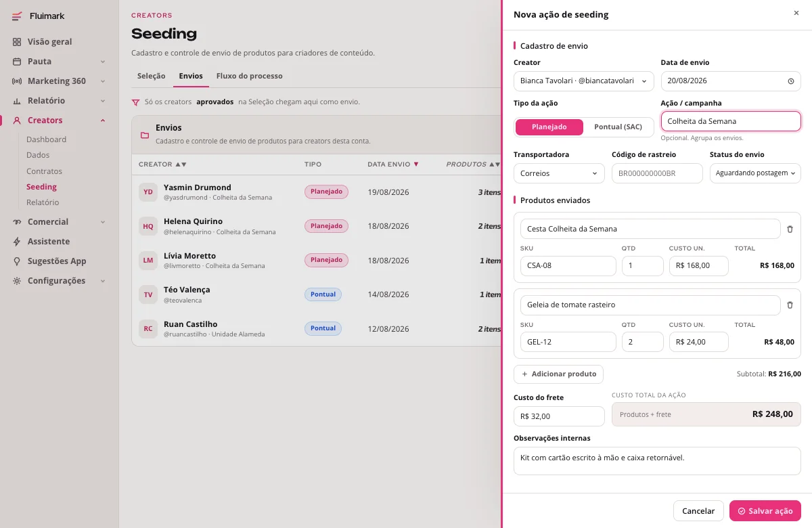Close the Nova ação de seeding panel
812x528 pixels.
pyautogui.click(x=796, y=13)
